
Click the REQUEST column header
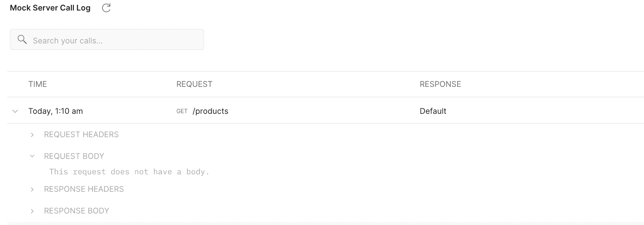click(x=194, y=84)
